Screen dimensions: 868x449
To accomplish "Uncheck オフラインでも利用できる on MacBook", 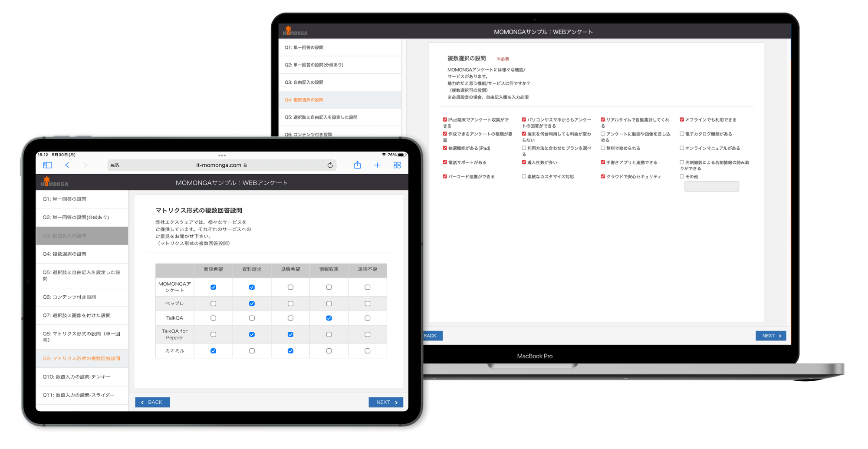I will tap(682, 119).
